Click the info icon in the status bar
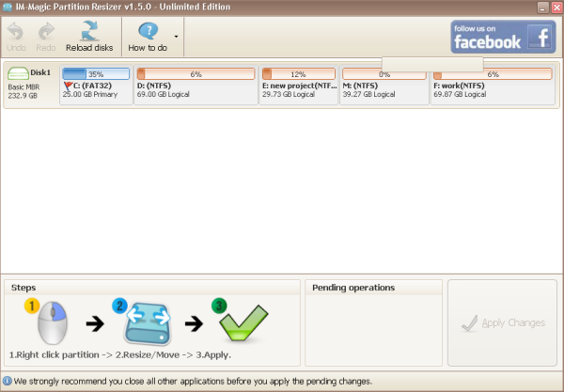Screen dimensions: 564x392 tap(8, 381)
